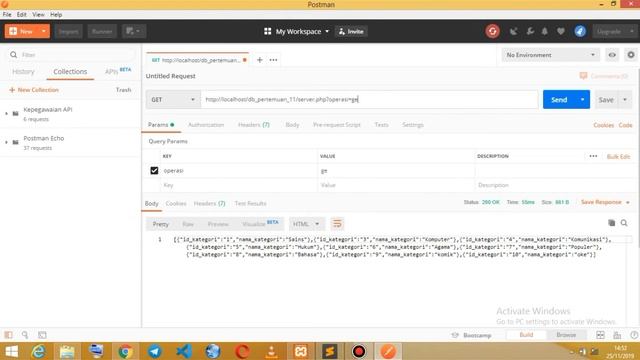Open No Environment selector

point(550,55)
